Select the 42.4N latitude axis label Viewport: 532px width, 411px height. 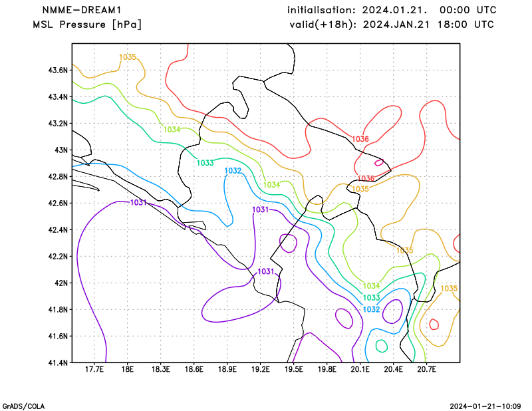coord(58,229)
